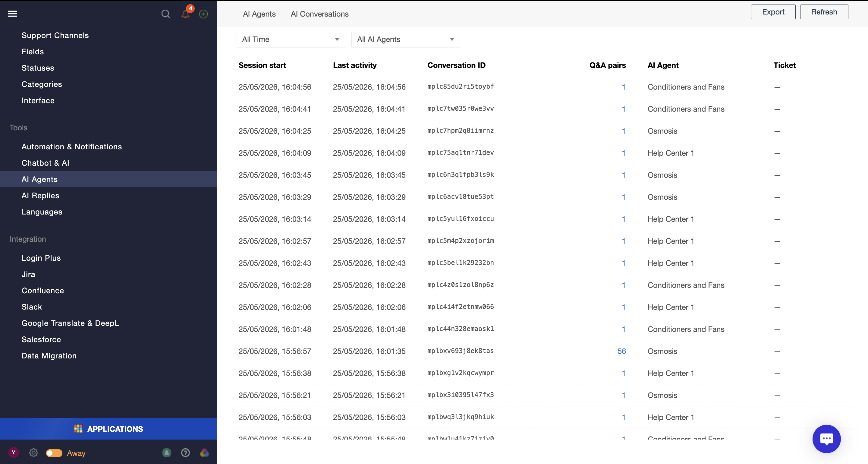Open Chatbot & AI in sidebar
Screen dimensions: 868x464
(x=46, y=163)
